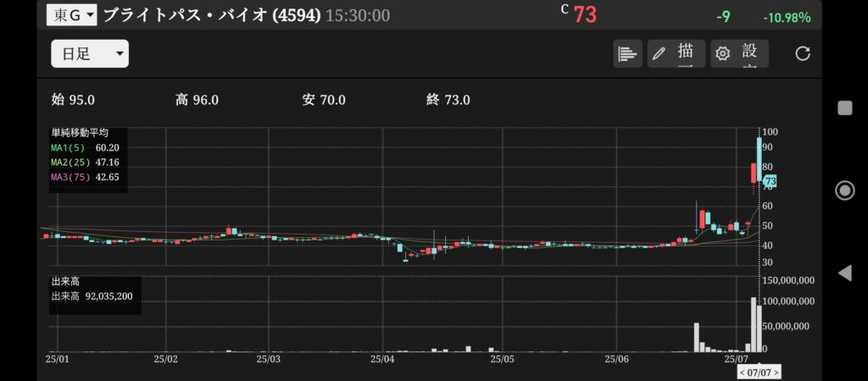The width and height of the screenshot is (868, 381).
Task: Click the -10.98% change percentage
Action: point(787,18)
